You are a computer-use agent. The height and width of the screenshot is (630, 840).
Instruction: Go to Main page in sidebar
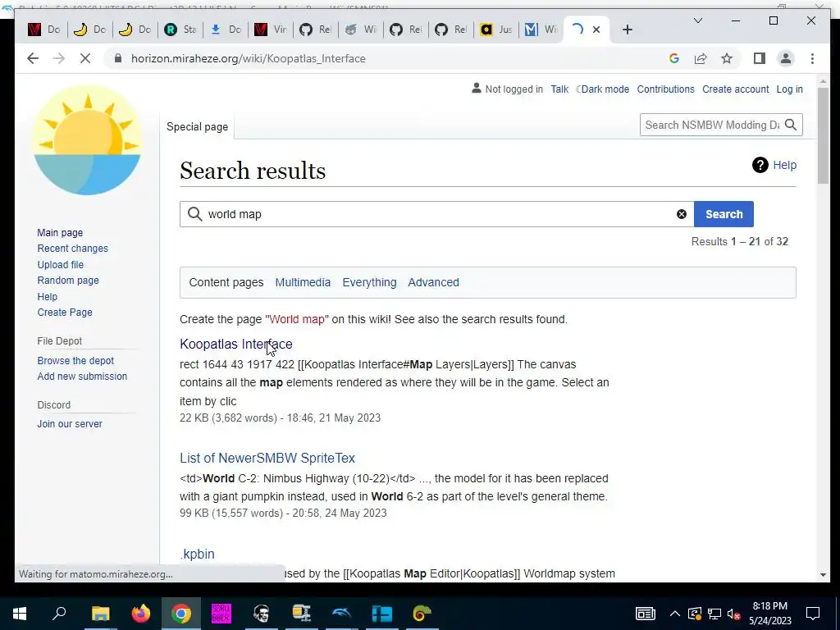tap(60, 232)
